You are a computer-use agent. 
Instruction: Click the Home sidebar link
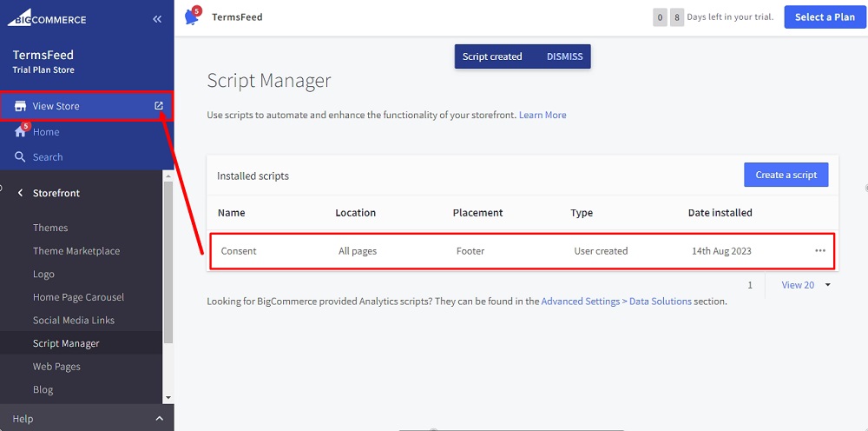pos(46,132)
